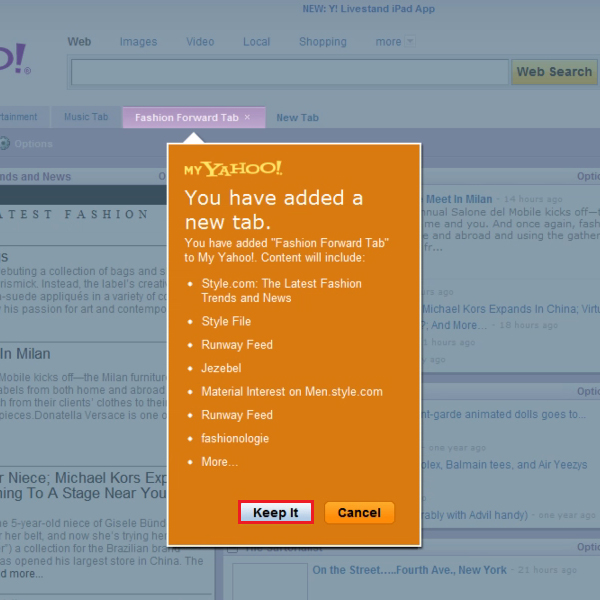This screenshot has width=600, height=600.
Task: Open On the Street Fourth Ave article
Action: click(x=409, y=570)
